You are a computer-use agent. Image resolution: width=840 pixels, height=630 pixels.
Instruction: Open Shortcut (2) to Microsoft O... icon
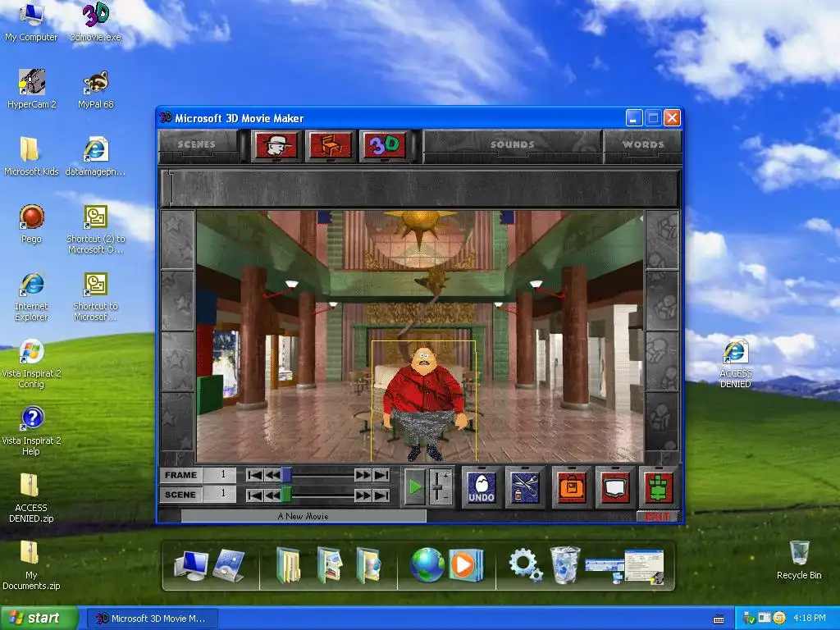(x=95, y=230)
